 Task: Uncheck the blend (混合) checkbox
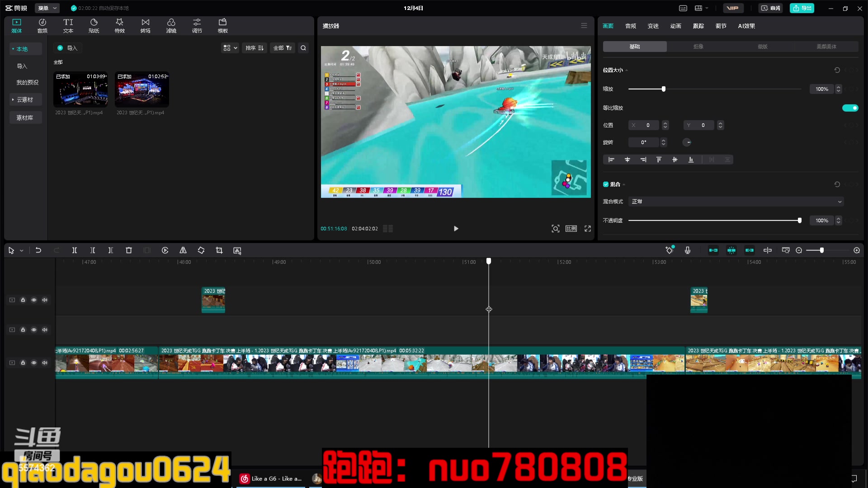click(x=606, y=184)
